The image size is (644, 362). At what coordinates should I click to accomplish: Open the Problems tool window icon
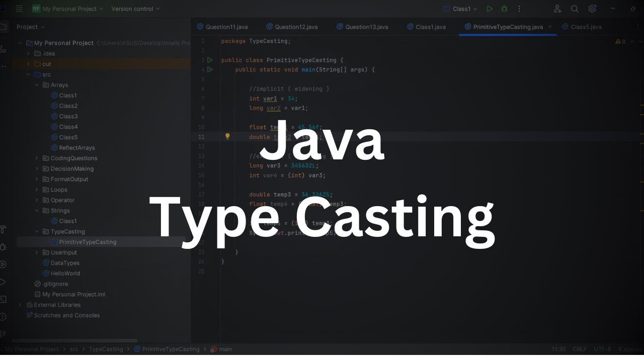tap(3, 316)
